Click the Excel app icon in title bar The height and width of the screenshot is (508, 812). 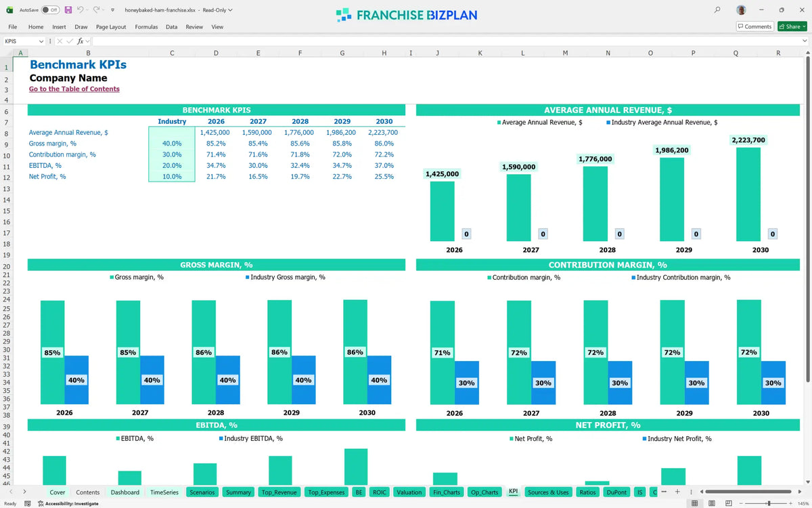click(9, 10)
